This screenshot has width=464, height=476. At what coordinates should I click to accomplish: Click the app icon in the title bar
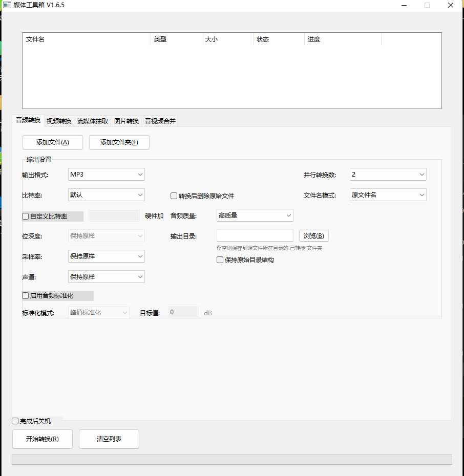tap(7, 5)
